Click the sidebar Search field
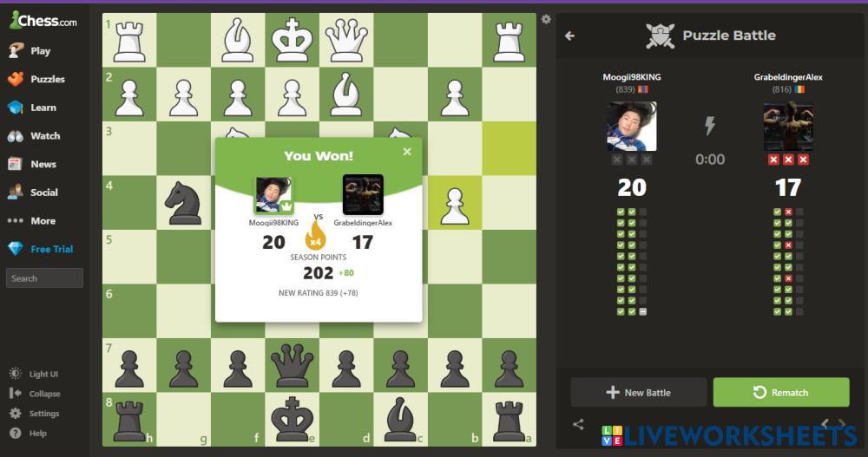 pos(44,278)
